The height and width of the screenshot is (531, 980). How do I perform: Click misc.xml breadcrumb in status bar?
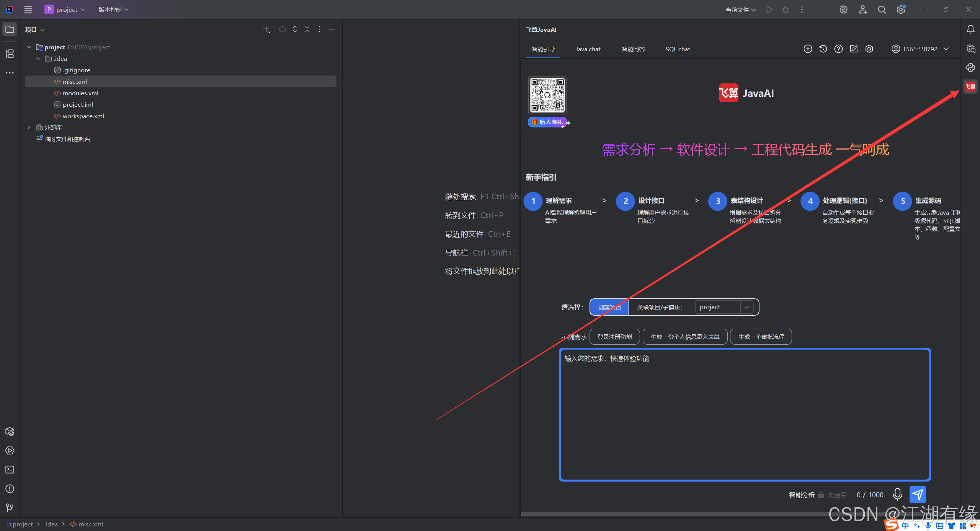click(86, 524)
